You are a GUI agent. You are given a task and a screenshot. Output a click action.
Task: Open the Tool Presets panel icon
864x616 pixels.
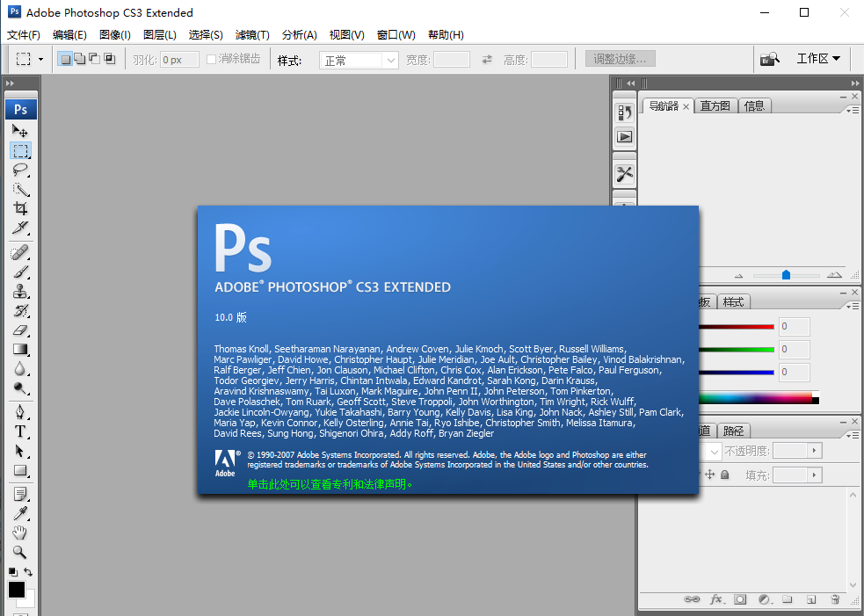click(625, 175)
